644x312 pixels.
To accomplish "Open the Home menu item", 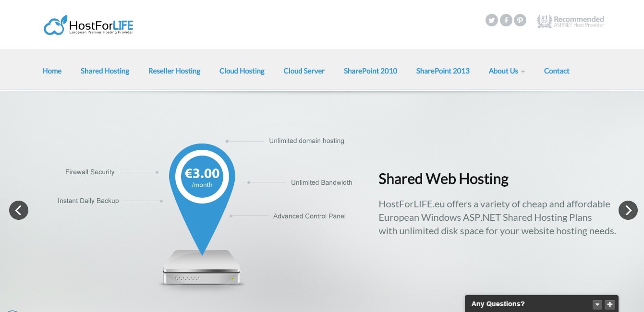I will 52,71.
